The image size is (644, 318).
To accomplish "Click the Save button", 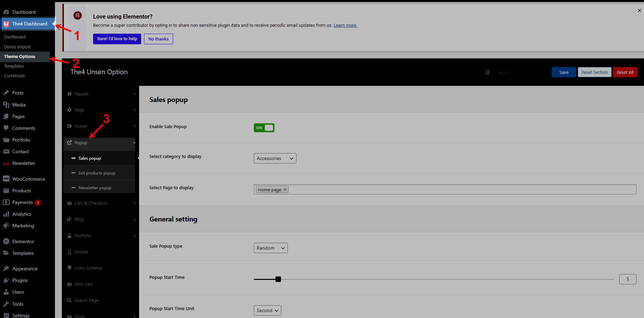I will point(564,72).
